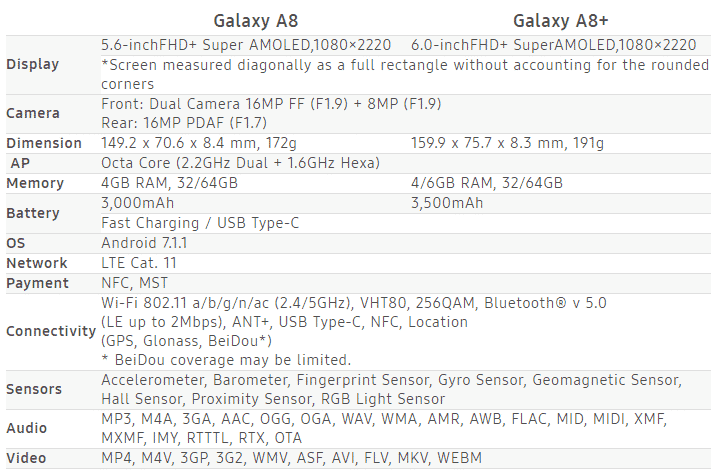Select the 4/6GB RAM memory cell
Image resolution: width=715 pixels, height=470 pixels.
pyautogui.click(x=486, y=183)
